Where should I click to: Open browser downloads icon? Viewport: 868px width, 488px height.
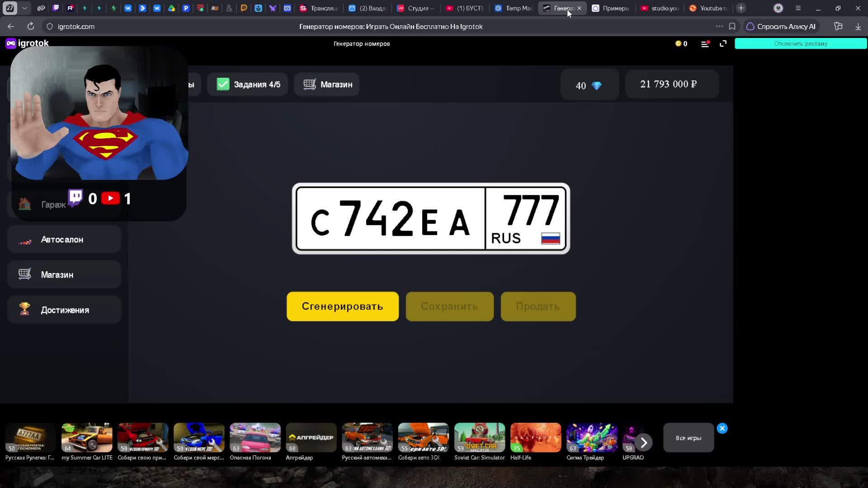[x=858, y=27]
